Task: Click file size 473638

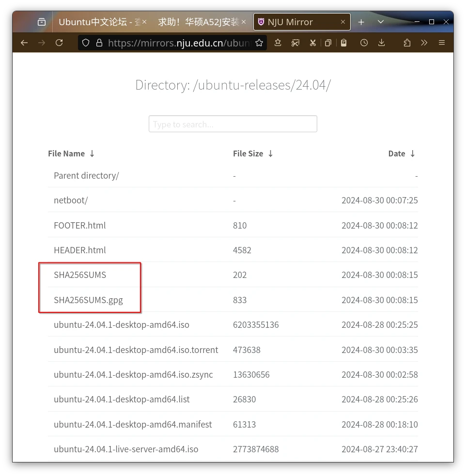Action: tap(247, 350)
